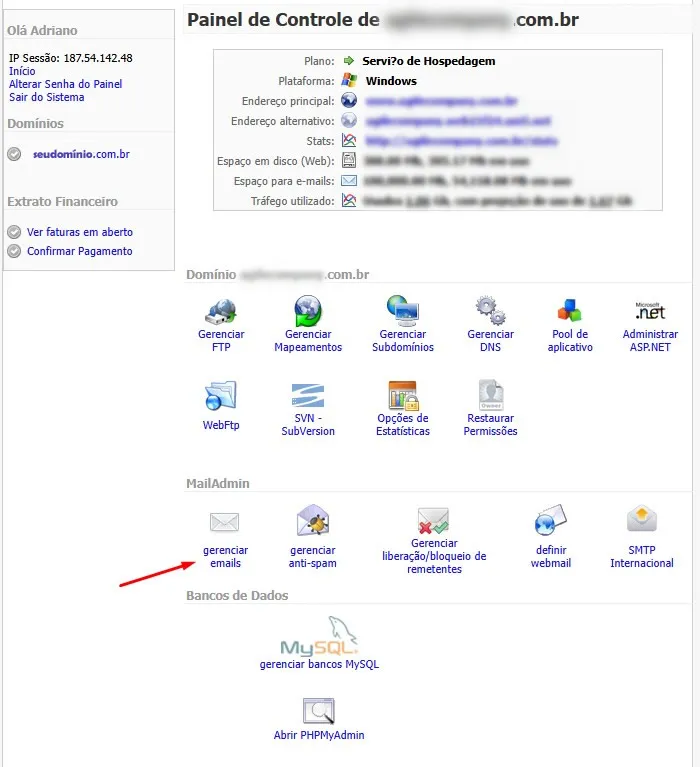The image size is (700, 767).
Task: Open the Opções de Estatísticas icon
Action: [x=403, y=396]
